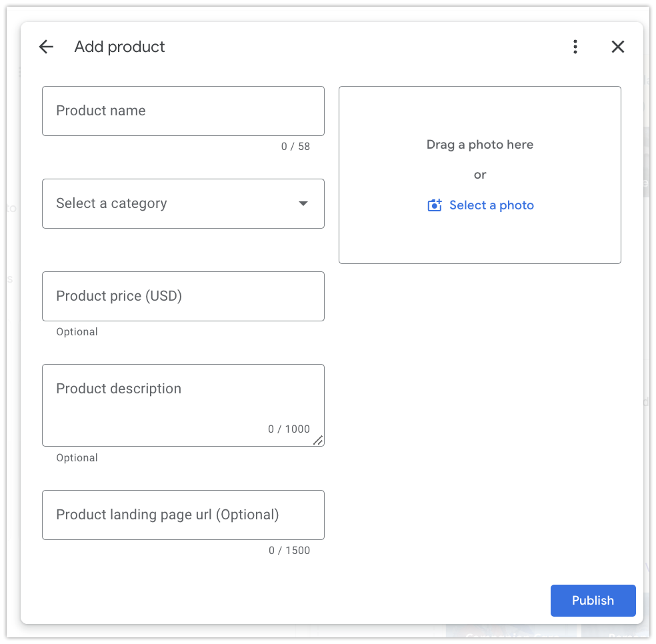Click the Drag a photo here text
Image resolution: width=656 pixels, height=644 pixels.
[x=479, y=145]
